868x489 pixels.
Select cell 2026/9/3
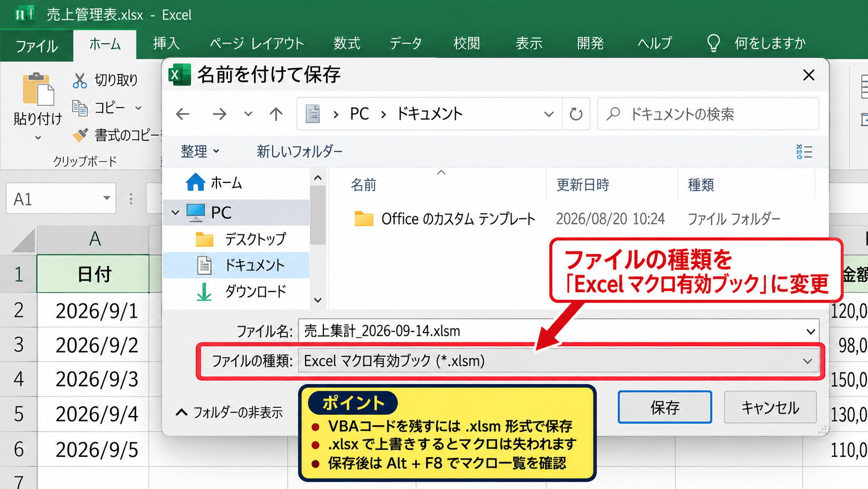click(x=93, y=379)
